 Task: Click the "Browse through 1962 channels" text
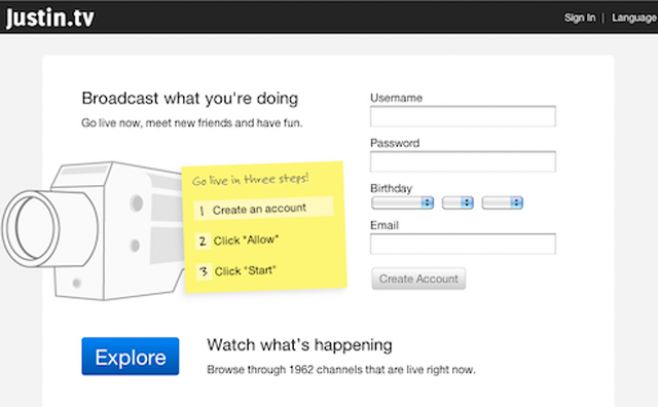coord(340,370)
